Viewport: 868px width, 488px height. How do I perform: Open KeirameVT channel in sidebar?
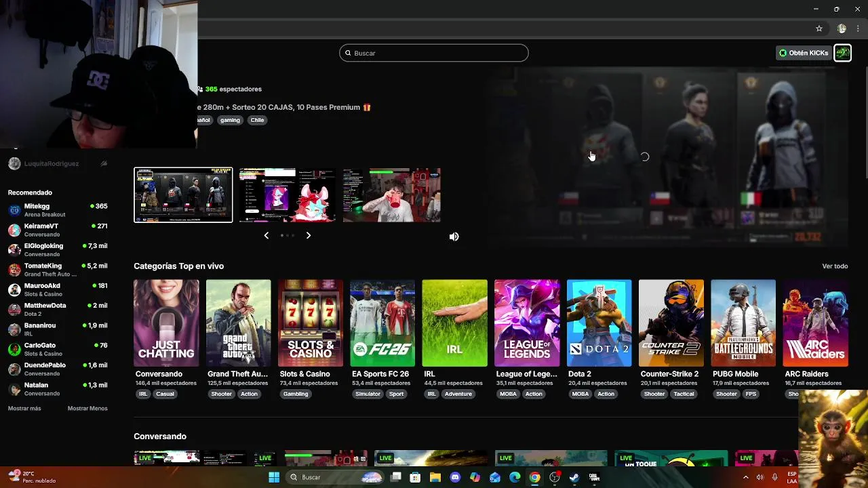pos(58,230)
